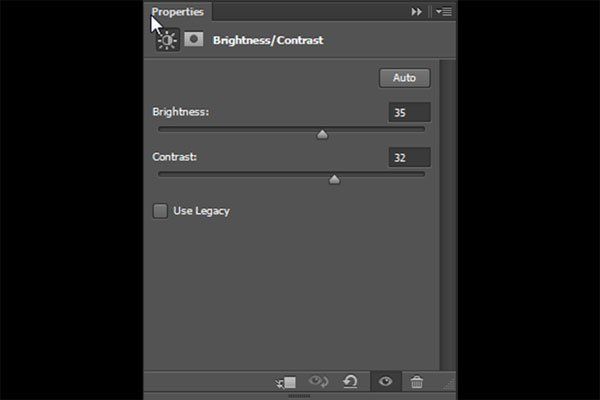Click the Contrast slider handle

pyautogui.click(x=334, y=179)
